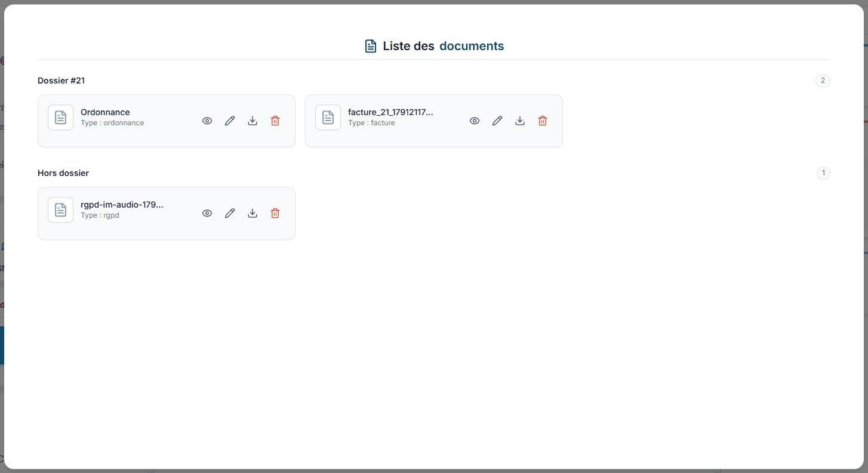868x473 pixels.
Task: Click the Hors dossier section heading
Action: click(63, 173)
